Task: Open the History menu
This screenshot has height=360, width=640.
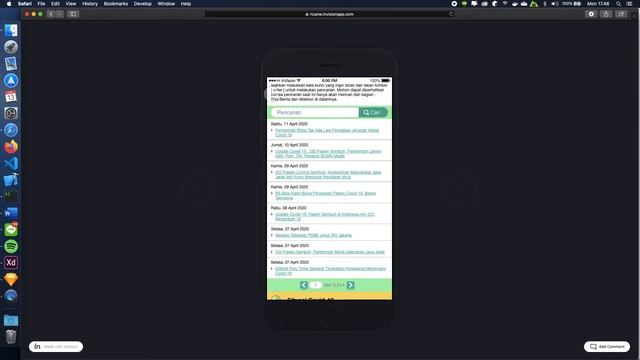Action: [90, 4]
